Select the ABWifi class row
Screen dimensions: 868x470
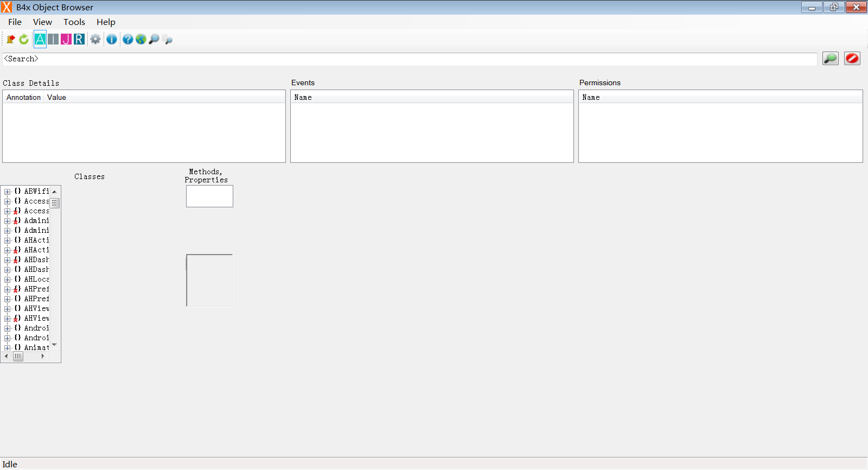[x=36, y=191]
